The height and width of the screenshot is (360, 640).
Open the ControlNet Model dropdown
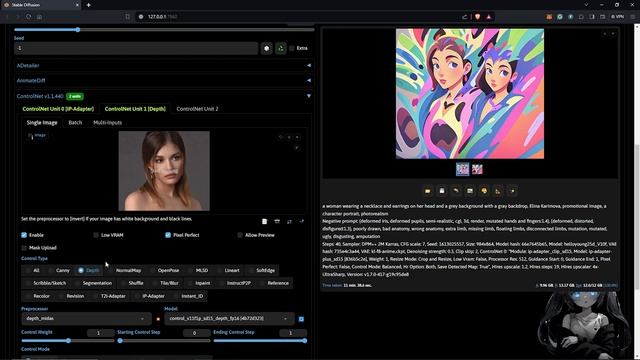point(229,318)
